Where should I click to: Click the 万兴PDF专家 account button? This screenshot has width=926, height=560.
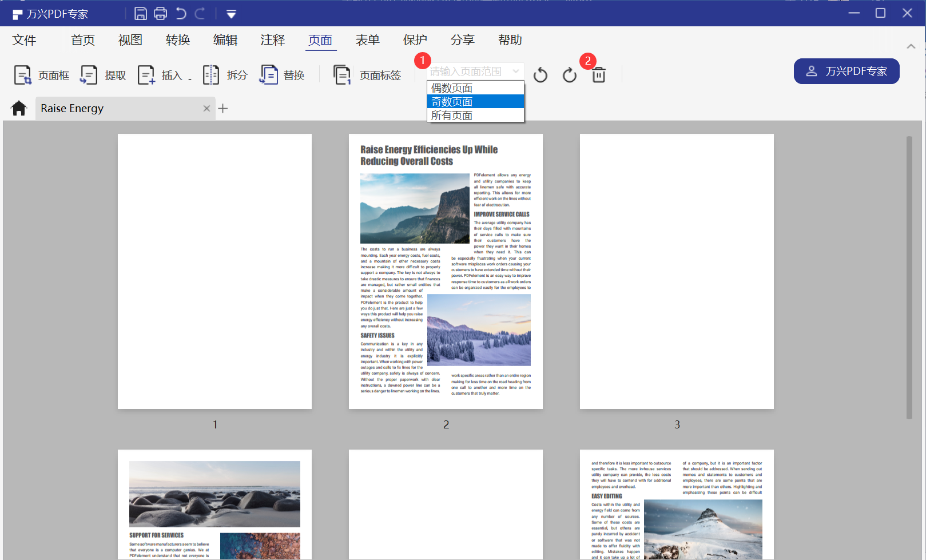846,72
